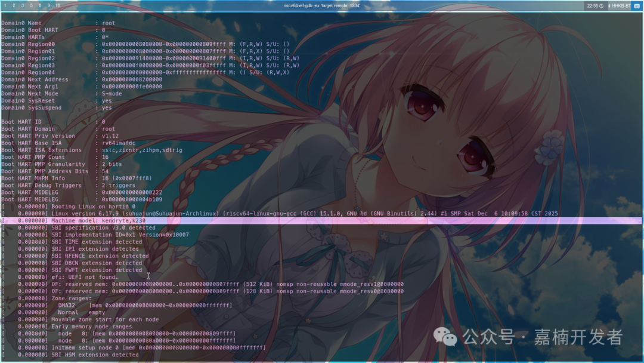
Task: Click 'Boot HART MEDELEG' value 0x000000000004b109
Action: pos(132,199)
